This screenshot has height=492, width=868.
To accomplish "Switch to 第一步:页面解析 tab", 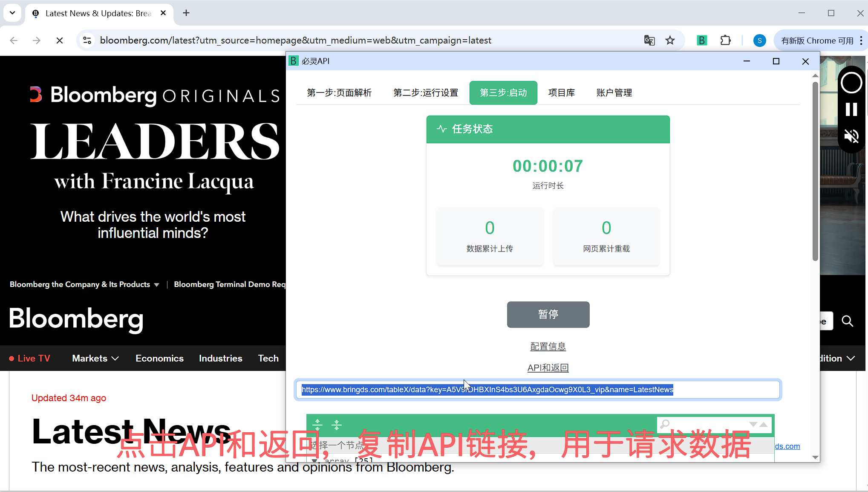I will tap(339, 93).
